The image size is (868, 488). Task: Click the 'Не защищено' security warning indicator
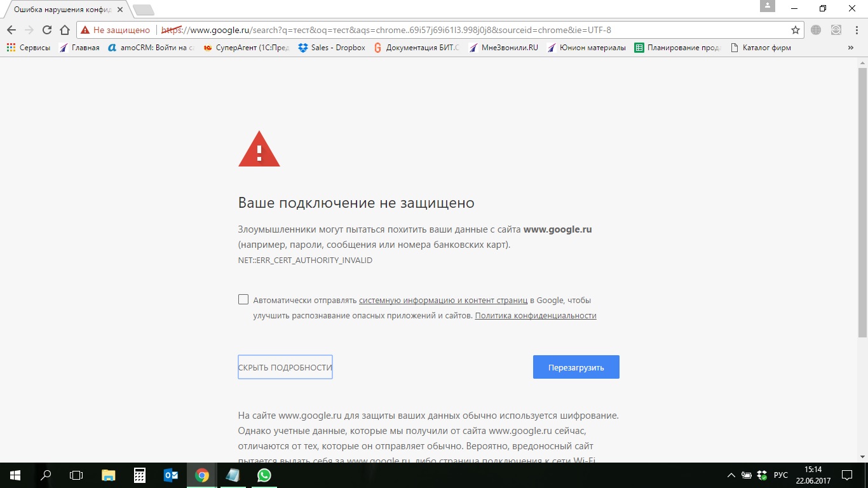pyautogui.click(x=115, y=30)
